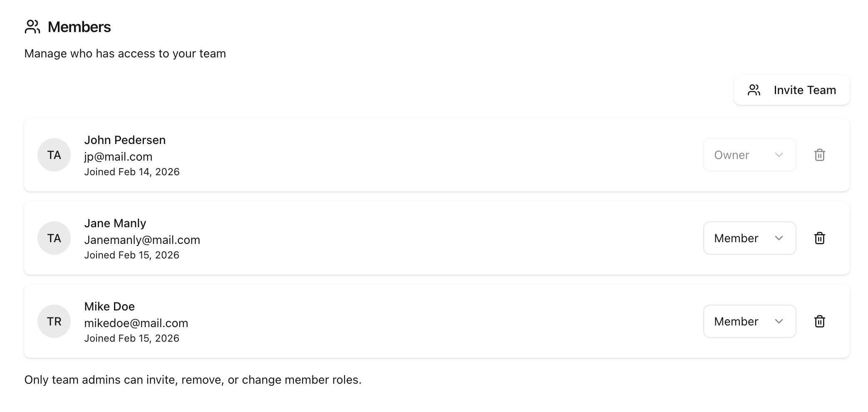Click the Jane Manly name label
Viewport: 868px width, 412px height.
pos(115,223)
